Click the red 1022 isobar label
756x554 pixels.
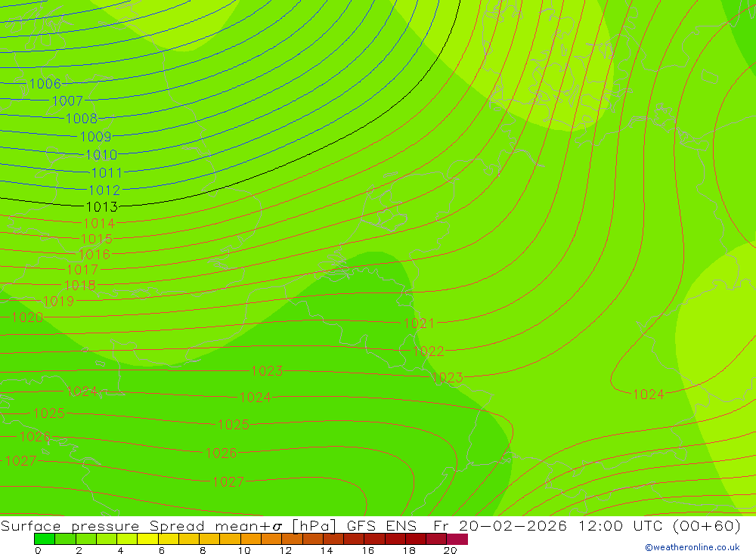(x=428, y=351)
